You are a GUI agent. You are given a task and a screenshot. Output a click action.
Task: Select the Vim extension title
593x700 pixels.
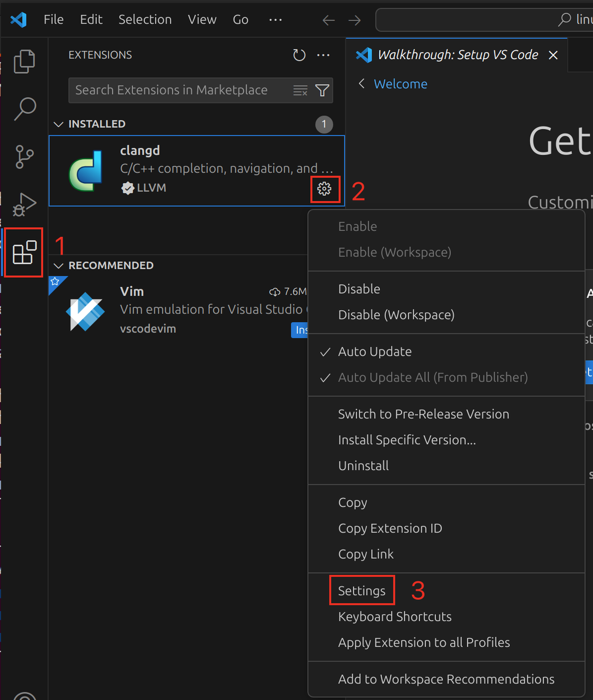pos(132,291)
